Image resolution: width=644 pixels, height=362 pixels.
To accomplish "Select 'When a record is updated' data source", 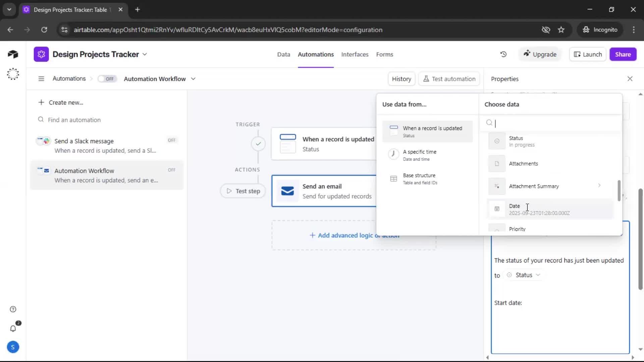I will pyautogui.click(x=427, y=131).
